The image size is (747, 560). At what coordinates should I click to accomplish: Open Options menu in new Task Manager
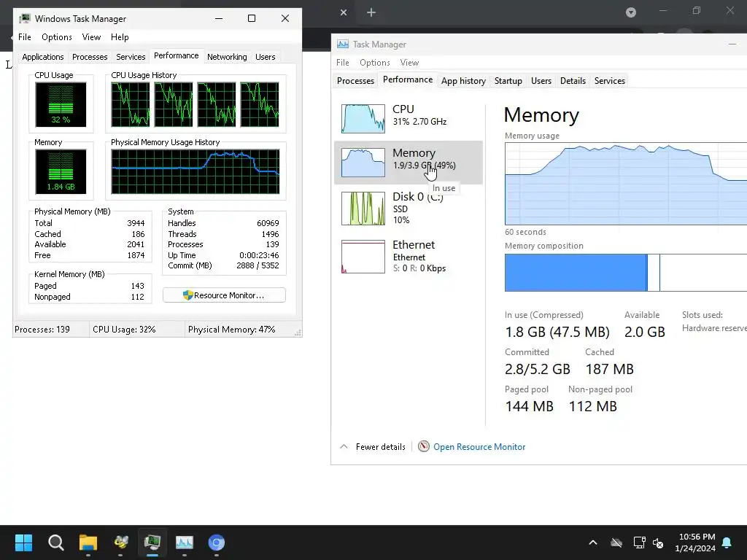[375, 63]
